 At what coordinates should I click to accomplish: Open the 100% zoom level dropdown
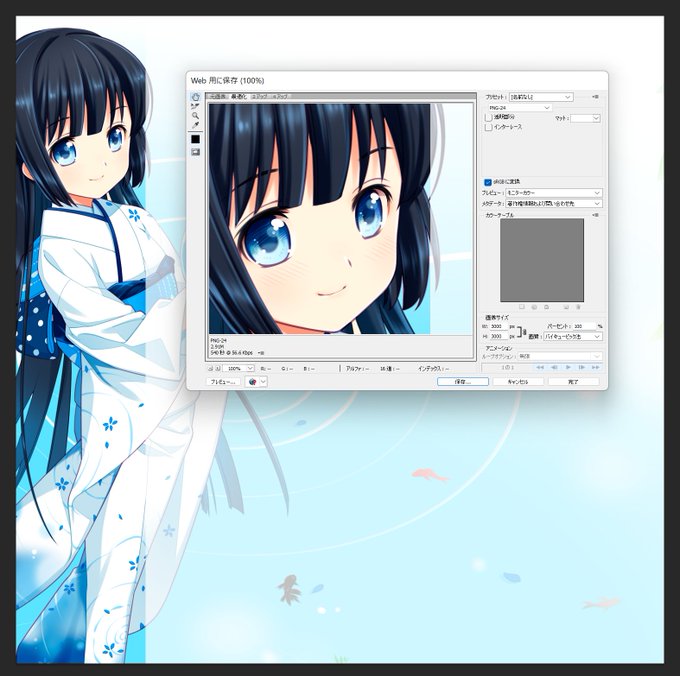[x=240, y=368]
